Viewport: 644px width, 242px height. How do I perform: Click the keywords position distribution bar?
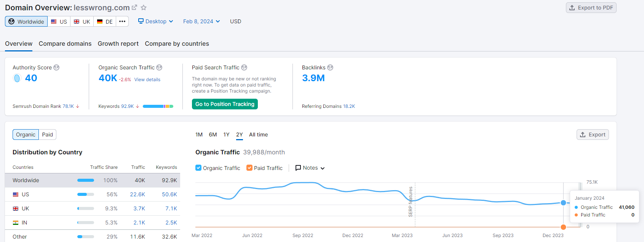[x=158, y=106]
